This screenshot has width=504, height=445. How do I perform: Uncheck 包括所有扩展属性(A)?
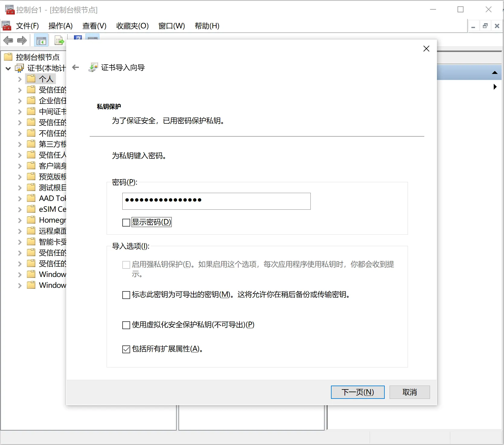(126, 349)
